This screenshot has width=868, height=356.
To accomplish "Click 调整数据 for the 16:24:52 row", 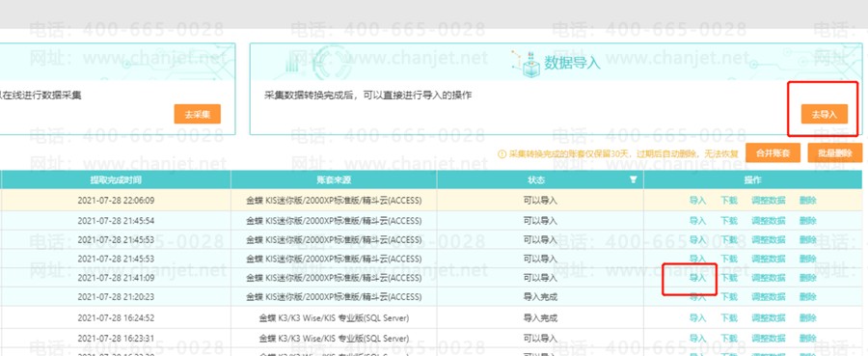I will (769, 317).
